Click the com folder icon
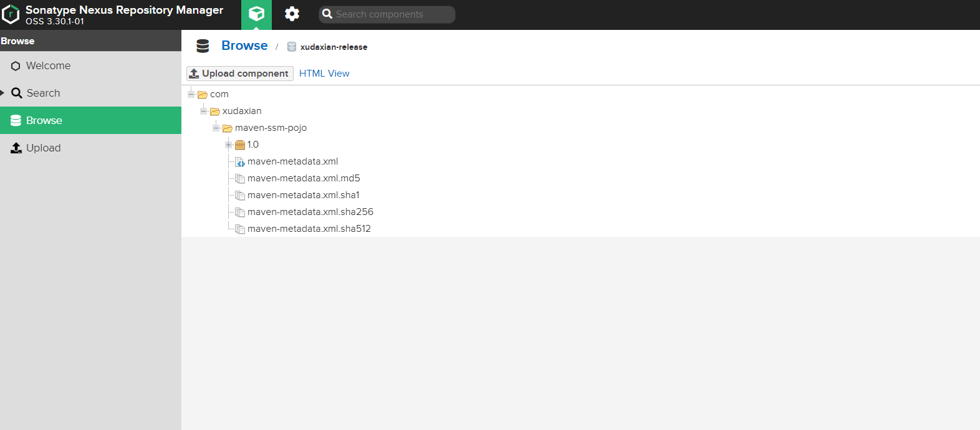The image size is (980, 430). click(203, 95)
